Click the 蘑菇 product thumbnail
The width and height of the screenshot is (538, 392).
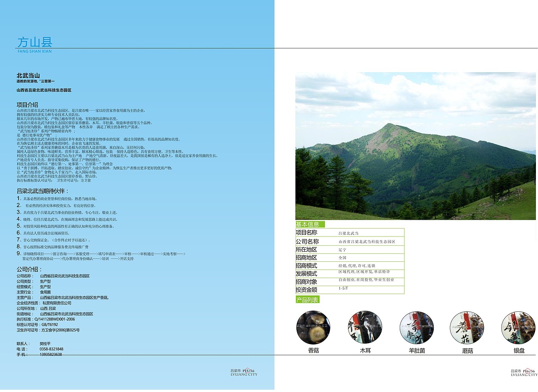coord(467,328)
